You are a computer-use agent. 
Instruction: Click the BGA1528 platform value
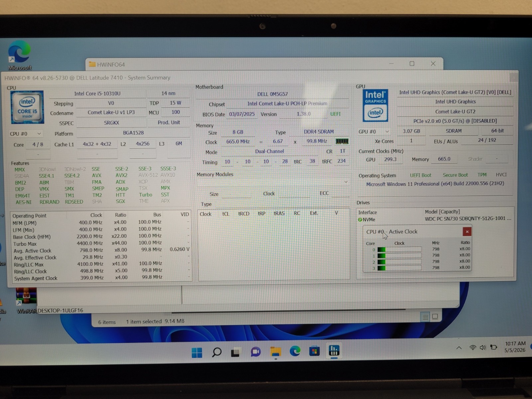133,133
